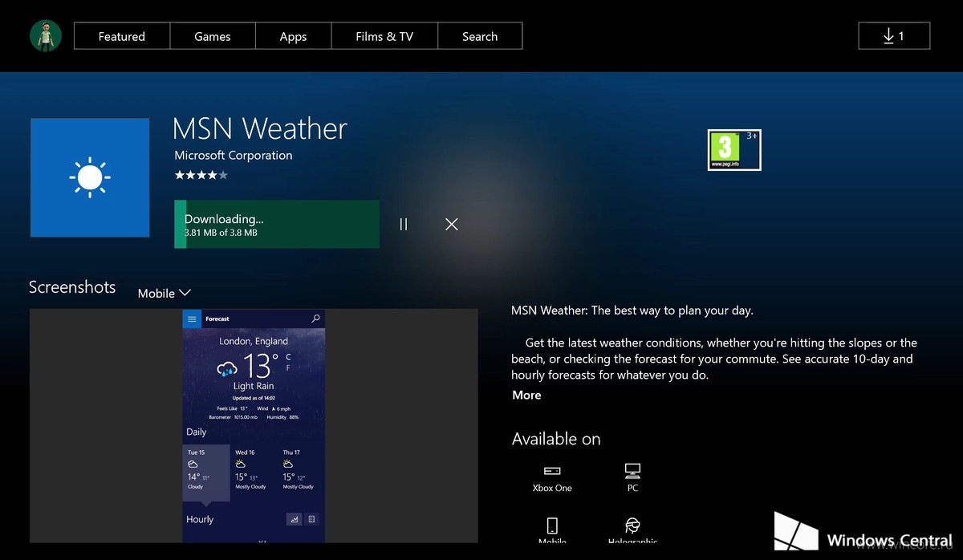Click the MSN Weather title text
The height and width of the screenshot is (560, 963).
pos(260,128)
